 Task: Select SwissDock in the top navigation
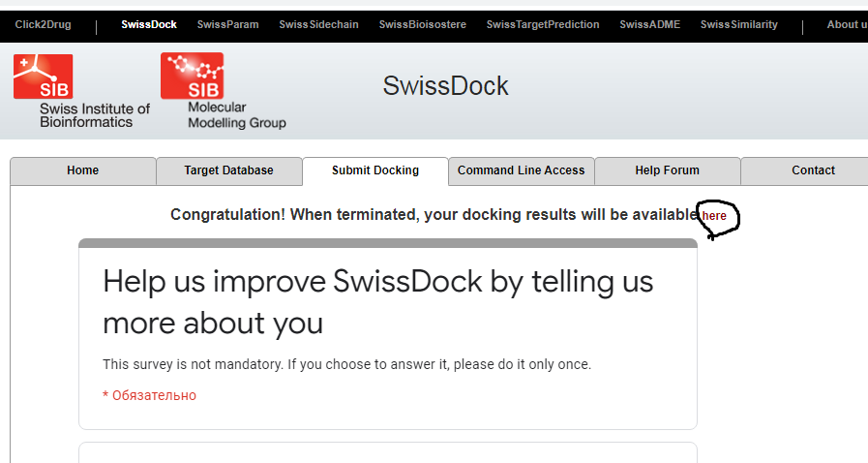pyautogui.click(x=149, y=24)
